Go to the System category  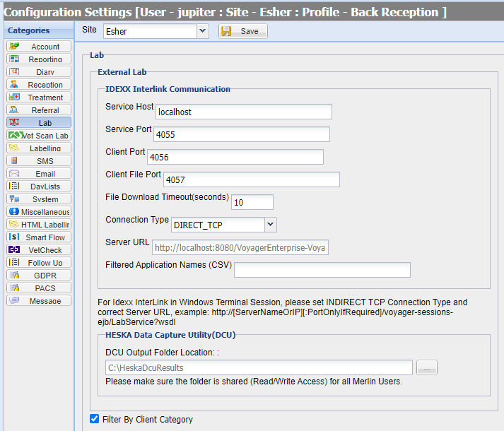39,199
